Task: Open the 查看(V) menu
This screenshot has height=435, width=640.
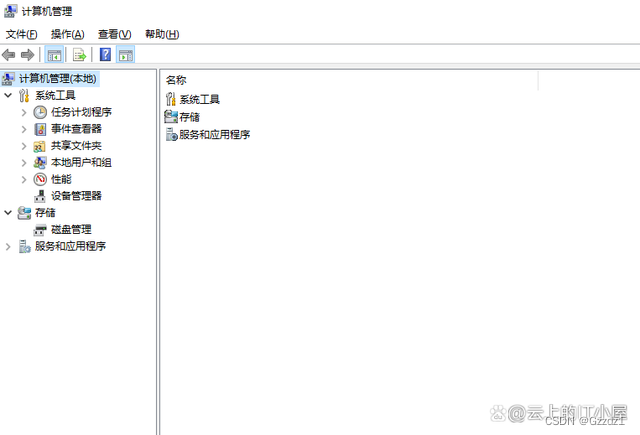Action: coord(115,34)
